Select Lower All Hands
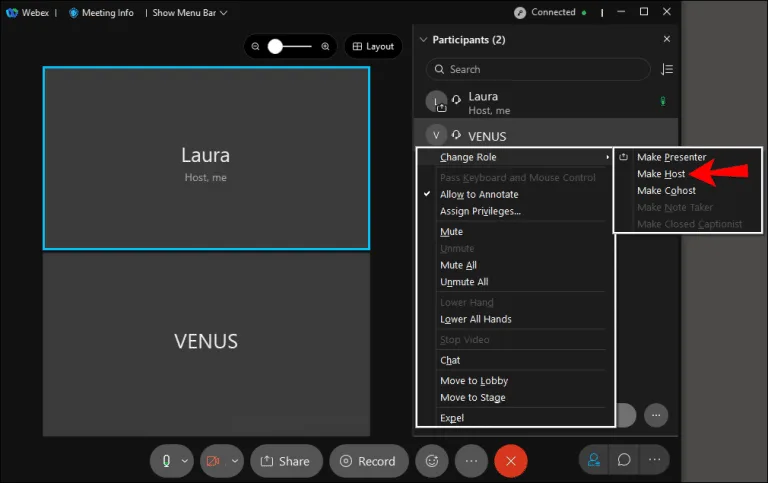Screen dimensions: 768x483 point(476,319)
